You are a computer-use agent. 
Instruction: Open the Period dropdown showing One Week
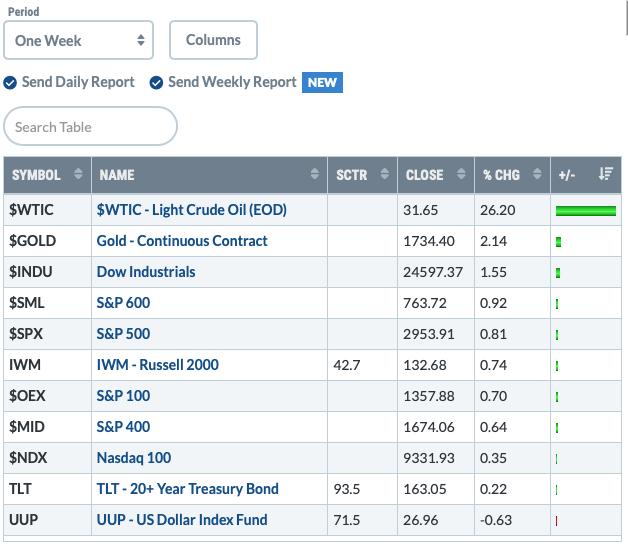pyautogui.click(x=78, y=40)
